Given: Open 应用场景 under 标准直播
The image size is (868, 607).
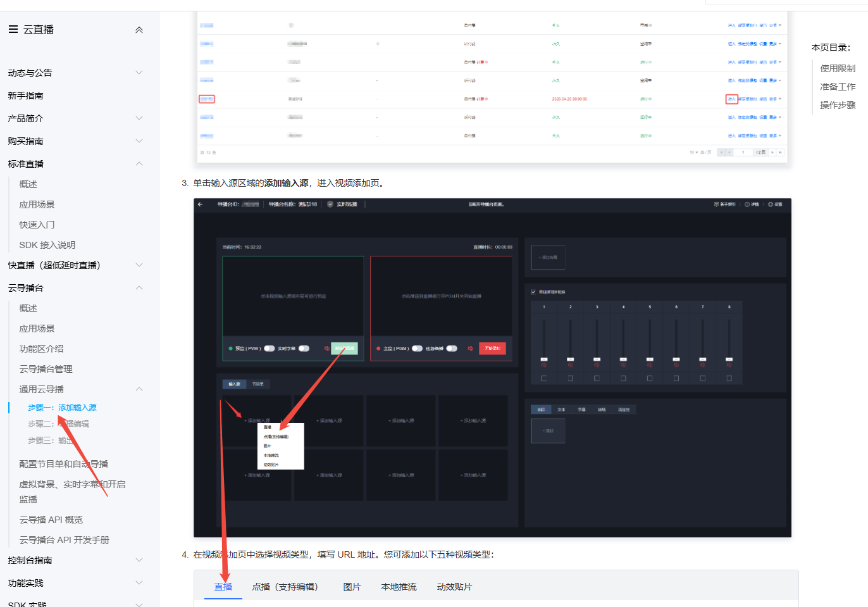Looking at the screenshot, I should (37, 204).
